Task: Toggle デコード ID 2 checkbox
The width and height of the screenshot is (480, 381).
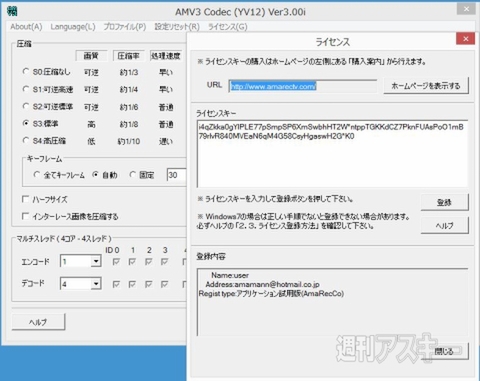Action: click(149, 284)
